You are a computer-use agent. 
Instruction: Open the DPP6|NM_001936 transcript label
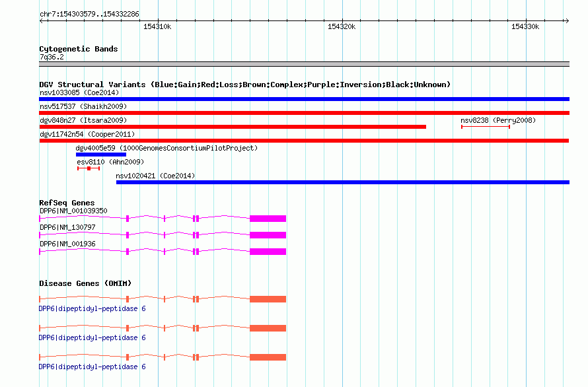click(x=67, y=244)
